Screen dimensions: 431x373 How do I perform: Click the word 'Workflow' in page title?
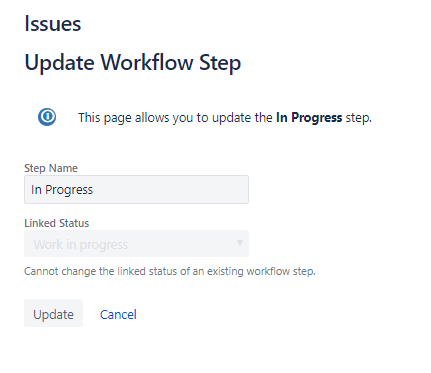click(x=147, y=62)
